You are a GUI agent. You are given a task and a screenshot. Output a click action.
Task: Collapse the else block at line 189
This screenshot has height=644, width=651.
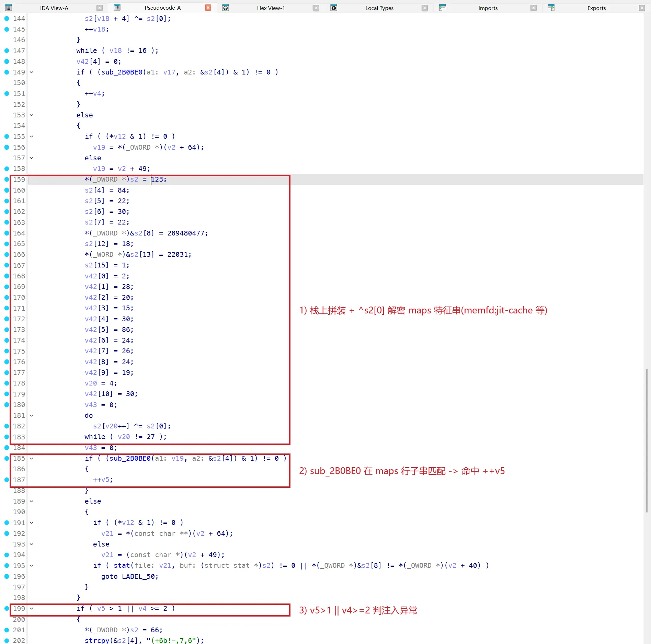point(32,501)
